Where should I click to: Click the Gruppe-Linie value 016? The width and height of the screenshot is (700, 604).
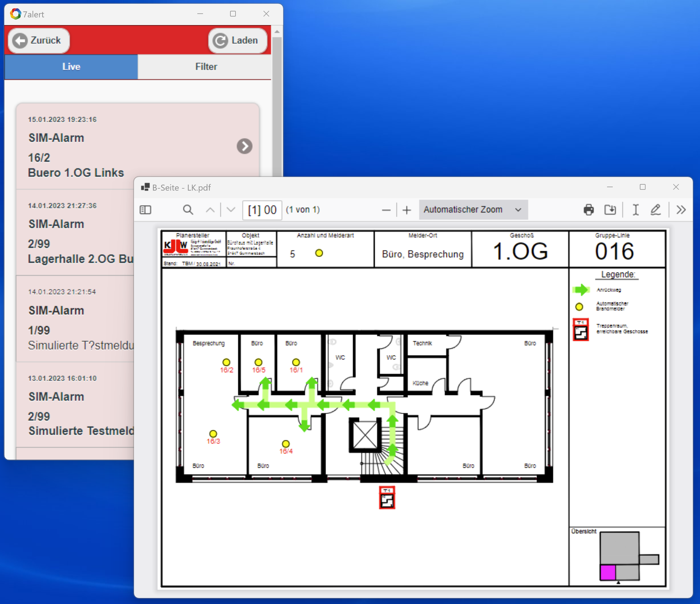click(x=614, y=251)
